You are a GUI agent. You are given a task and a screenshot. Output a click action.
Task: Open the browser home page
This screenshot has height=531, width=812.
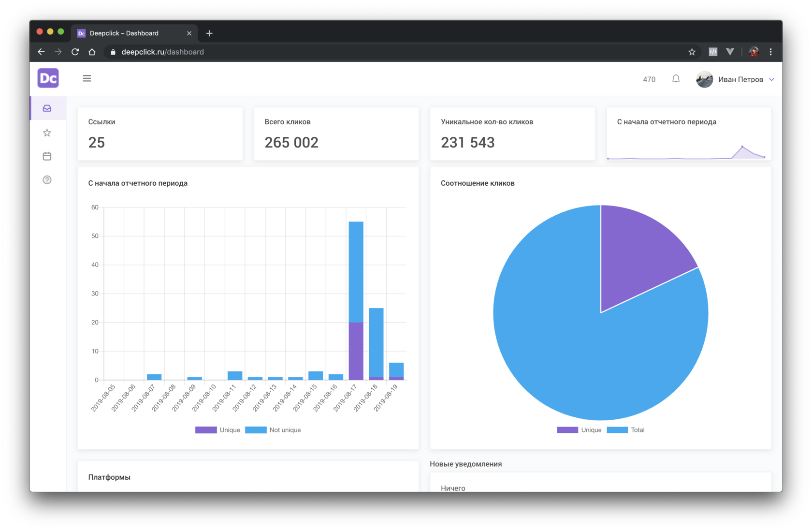(92, 52)
